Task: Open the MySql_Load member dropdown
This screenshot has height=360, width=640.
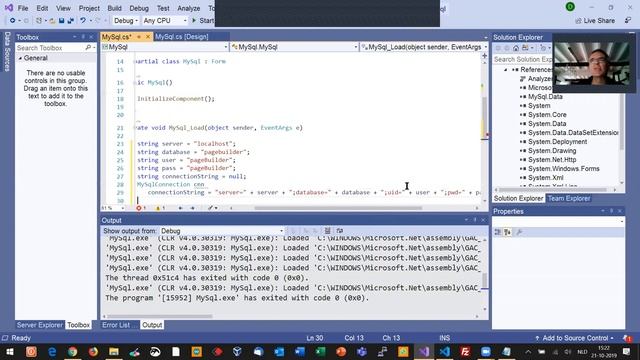Action: click(x=424, y=47)
